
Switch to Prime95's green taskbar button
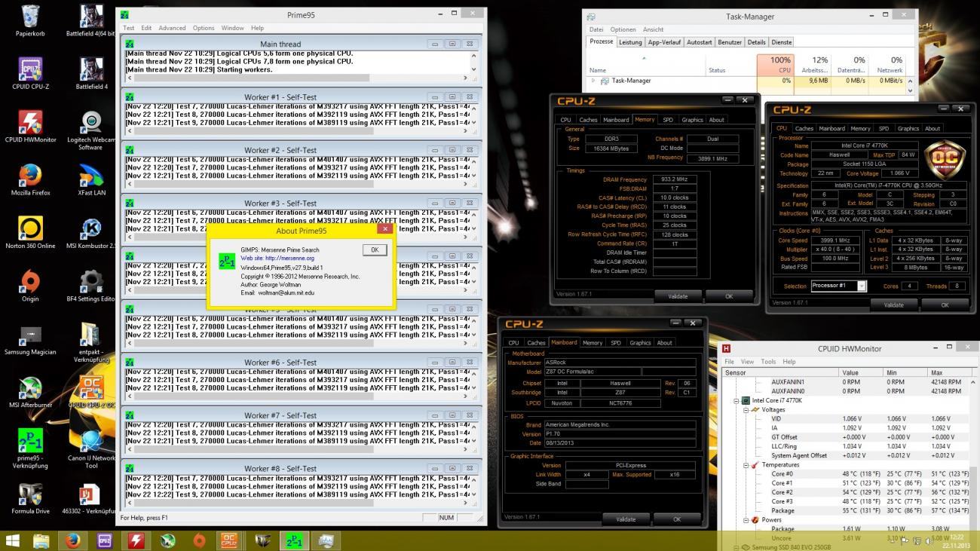coord(294,540)
